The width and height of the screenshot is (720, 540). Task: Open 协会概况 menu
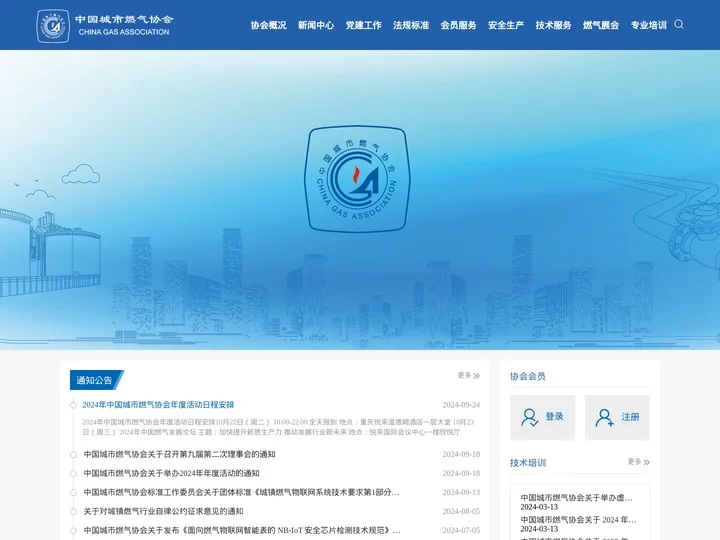coord(269,25)
